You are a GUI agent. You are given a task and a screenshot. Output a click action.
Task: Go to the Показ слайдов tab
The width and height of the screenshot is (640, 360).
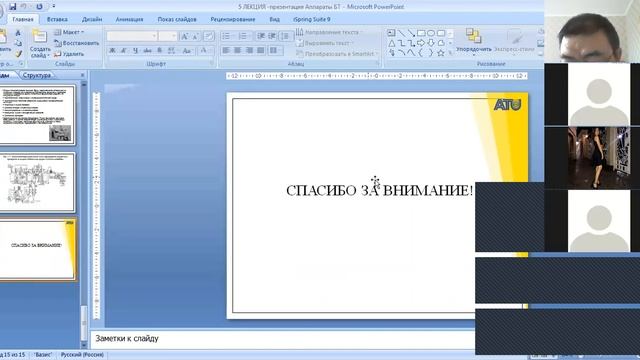tap(177, 19)
